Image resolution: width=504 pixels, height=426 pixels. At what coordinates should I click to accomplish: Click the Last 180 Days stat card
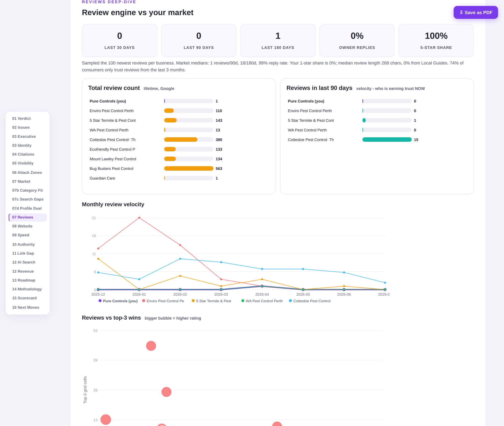pos(278,41)
